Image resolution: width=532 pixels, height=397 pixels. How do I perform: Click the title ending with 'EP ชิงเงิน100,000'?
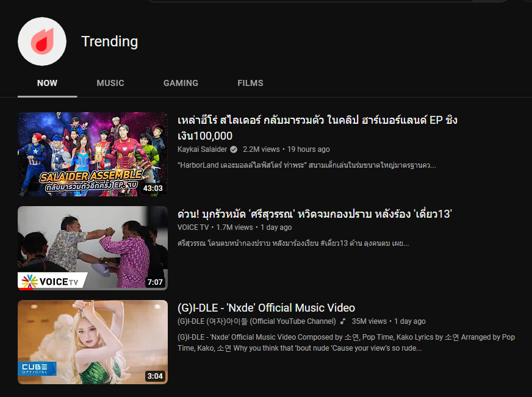(x=317, y=128)
